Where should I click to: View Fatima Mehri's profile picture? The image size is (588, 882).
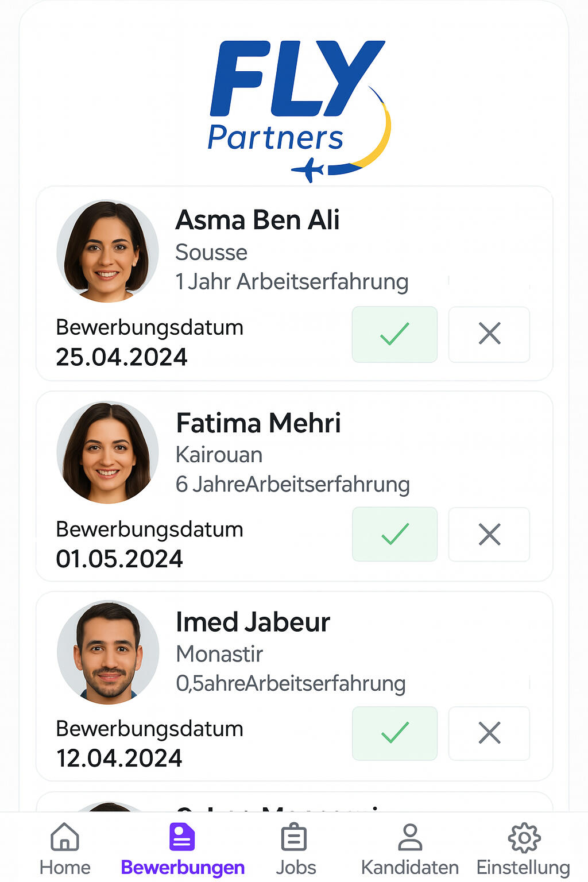(x=107, y=452)
